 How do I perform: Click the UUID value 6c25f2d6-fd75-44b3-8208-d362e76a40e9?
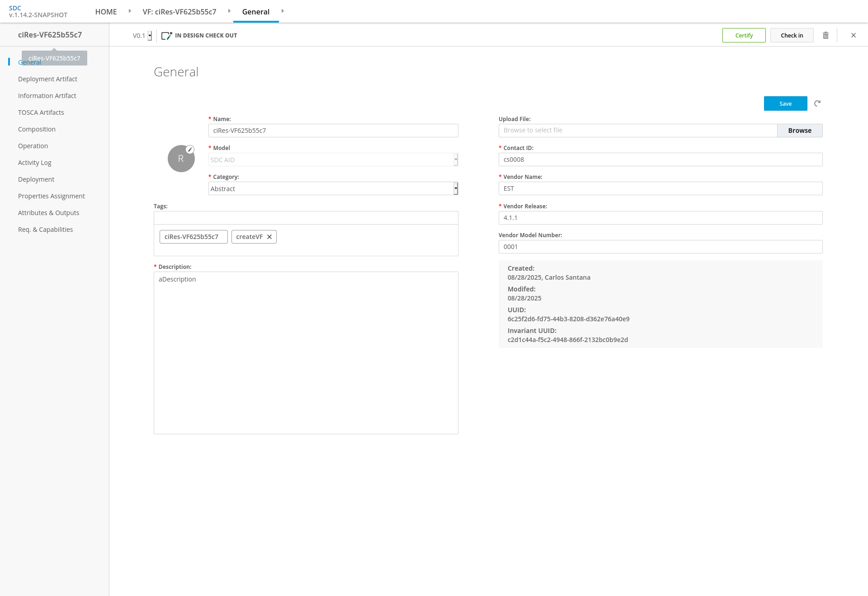point(568,319)
